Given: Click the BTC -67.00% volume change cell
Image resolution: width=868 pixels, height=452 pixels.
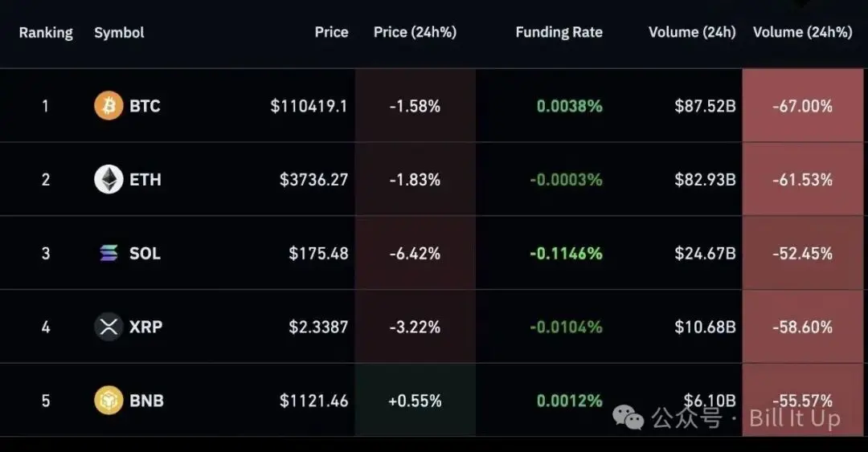Looking at the screenshot, I should [x=802, y=106].
